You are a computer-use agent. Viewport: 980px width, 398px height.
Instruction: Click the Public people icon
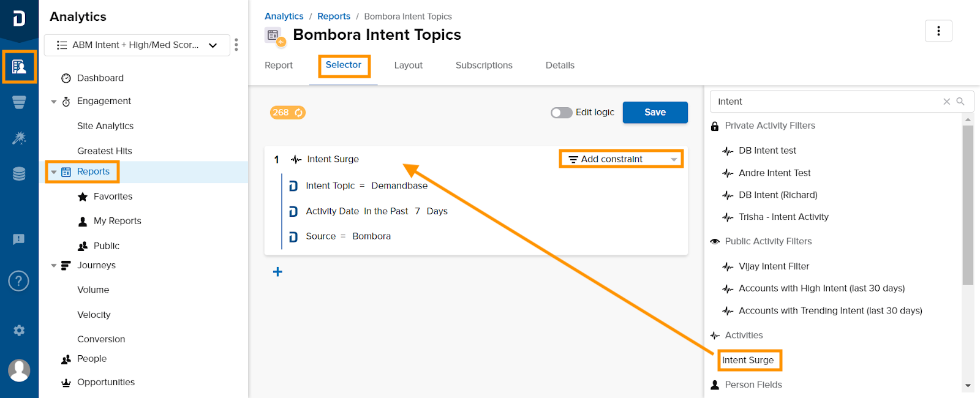click(x=83, y=246)
